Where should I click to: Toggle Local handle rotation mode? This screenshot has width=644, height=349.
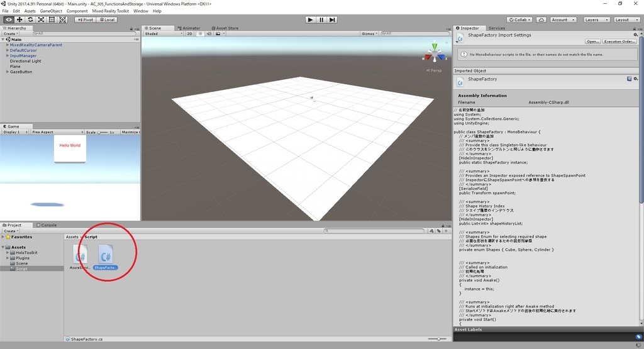click(x=107, y=19)
